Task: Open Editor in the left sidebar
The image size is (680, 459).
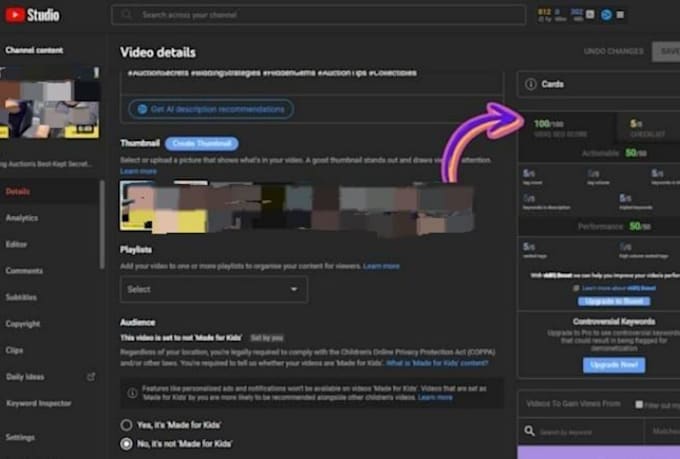Action: pos(16,244)
